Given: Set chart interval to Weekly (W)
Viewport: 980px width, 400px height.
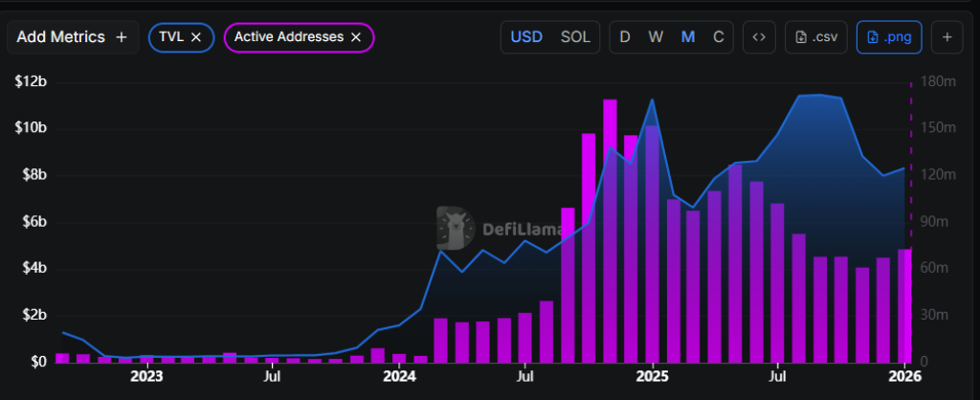Looking at the screenshot, I should click(656, 37).
